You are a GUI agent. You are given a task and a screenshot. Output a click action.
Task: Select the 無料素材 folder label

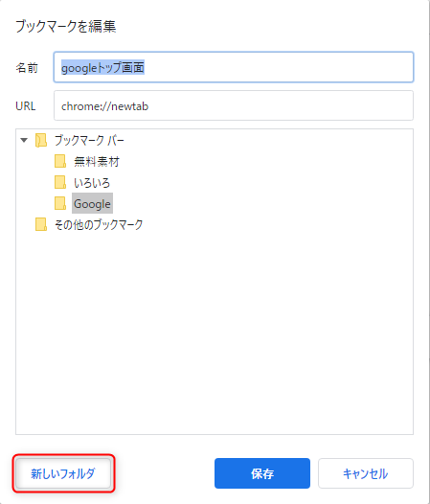point(97,161)
